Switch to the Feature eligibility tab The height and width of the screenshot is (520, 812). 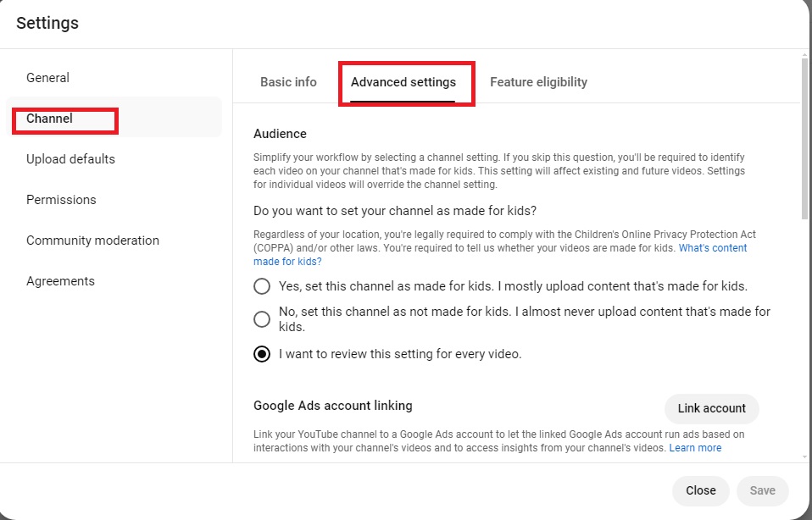(538, 82)
